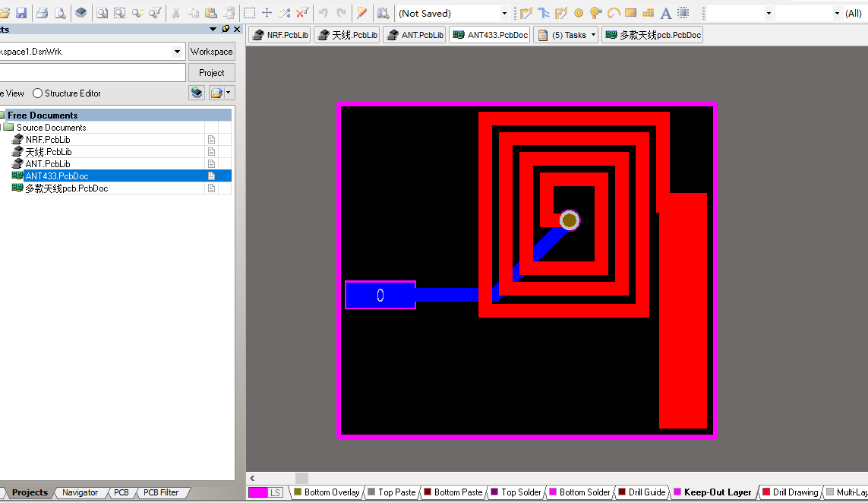868x503 pixels.
Task: Click the Paste clipboard icon
Action: coord(211,13)
